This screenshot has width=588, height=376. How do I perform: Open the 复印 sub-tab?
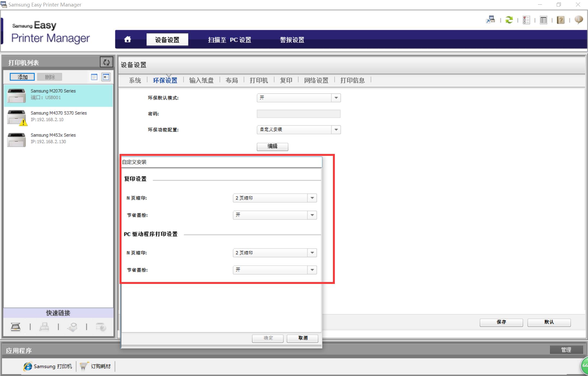pos(286,80)
